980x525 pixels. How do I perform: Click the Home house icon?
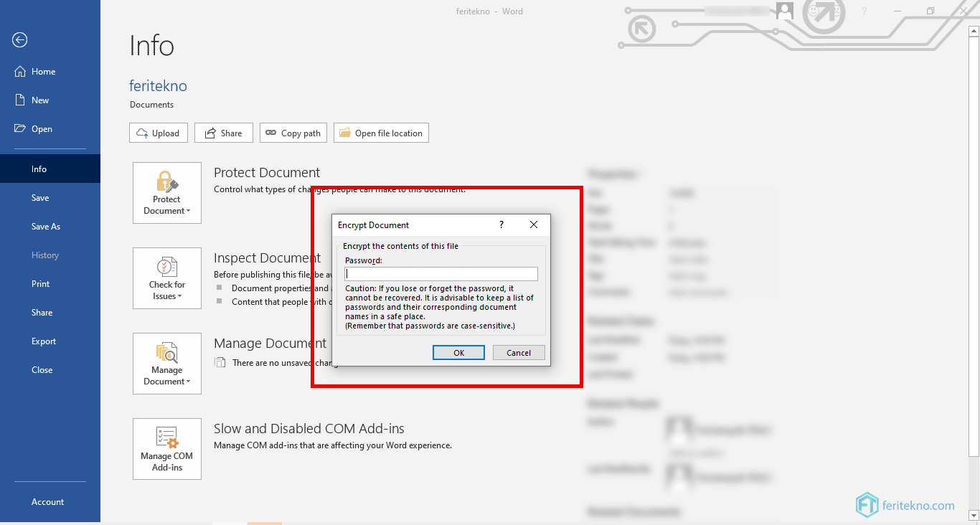pos(20,72)
